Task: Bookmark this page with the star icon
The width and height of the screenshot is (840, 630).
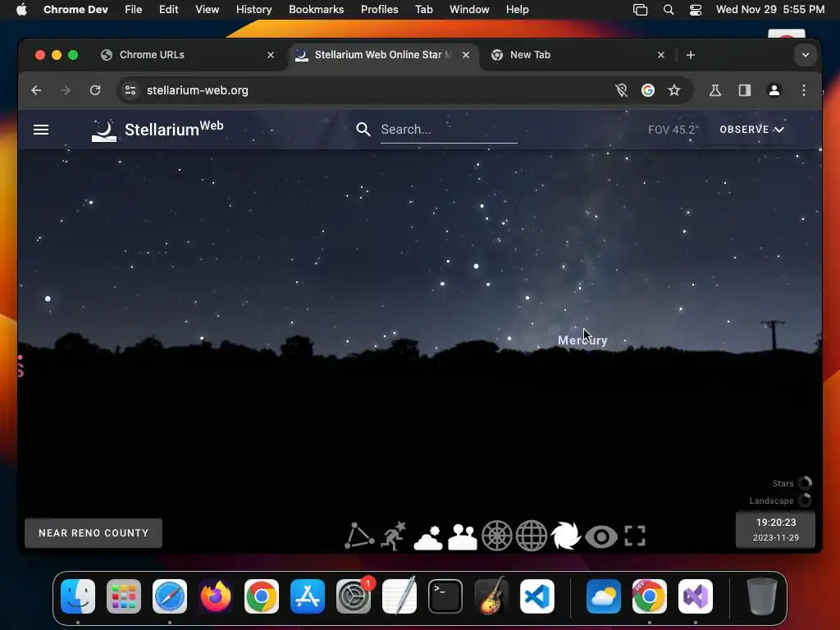Action: [674, 90]
